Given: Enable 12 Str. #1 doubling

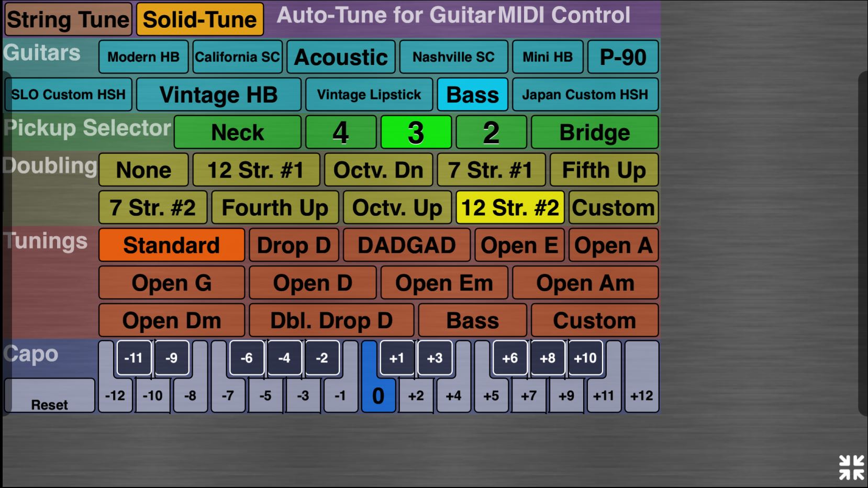Looking at the screenshot, I should click(x=256, y=170).
